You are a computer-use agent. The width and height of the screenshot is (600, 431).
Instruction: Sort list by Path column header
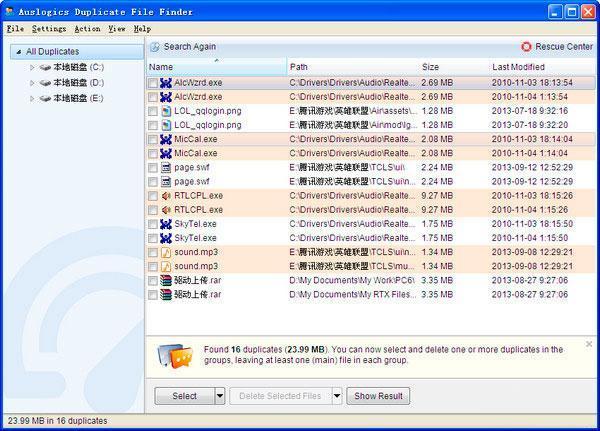coord(353,67)
